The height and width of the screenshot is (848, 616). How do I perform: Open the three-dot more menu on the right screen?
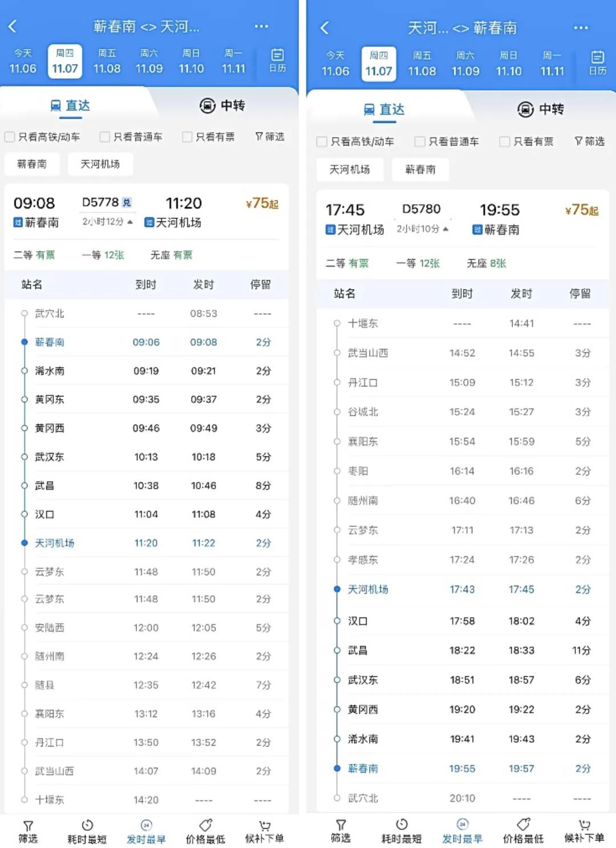coord(581,27)
